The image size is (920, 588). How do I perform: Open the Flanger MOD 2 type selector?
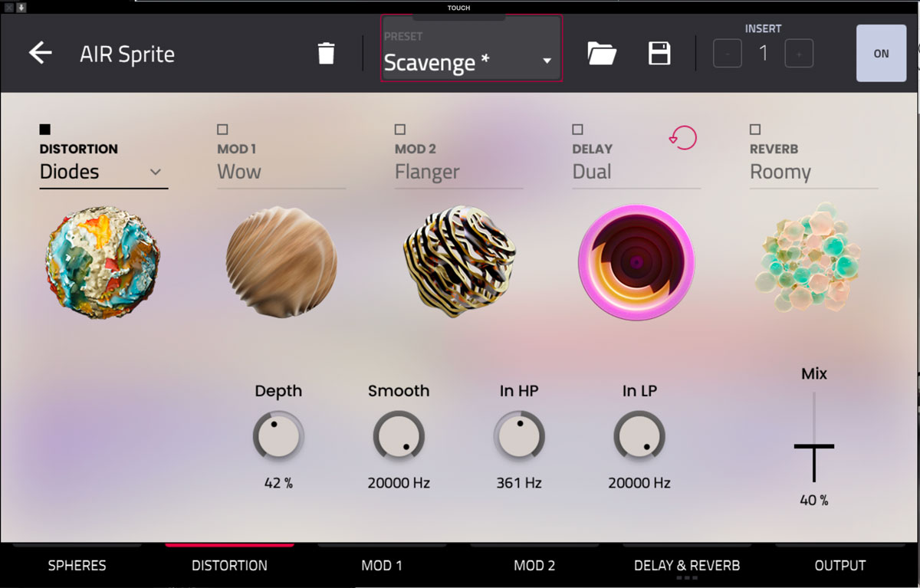pos(458,172)
